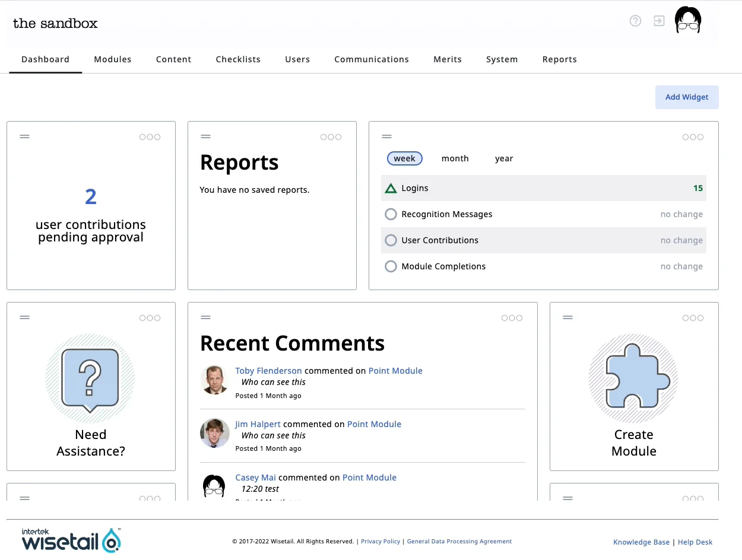Click Jim Halpert's avatar photo
The width and height of the screenshot is (742, 560).
tap(214, 433)
